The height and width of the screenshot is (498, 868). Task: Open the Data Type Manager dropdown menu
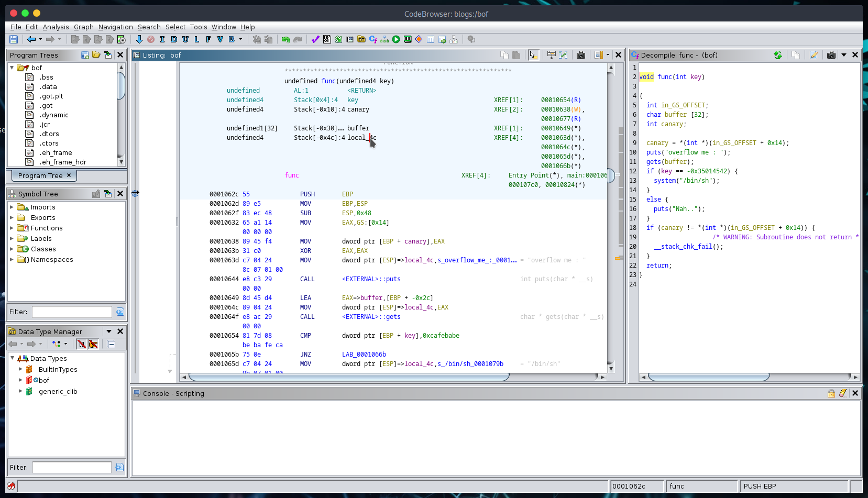coord(109,331)
